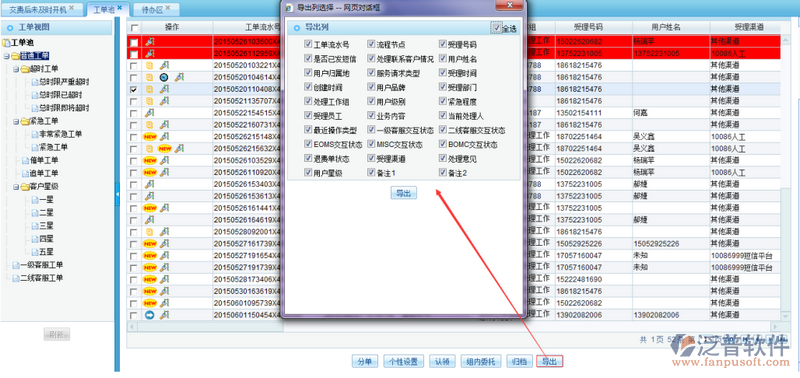The width and height of the screenshot is (800, 378).
Task: Select the 一级客服工单 tree item
Action: [41, 265]
